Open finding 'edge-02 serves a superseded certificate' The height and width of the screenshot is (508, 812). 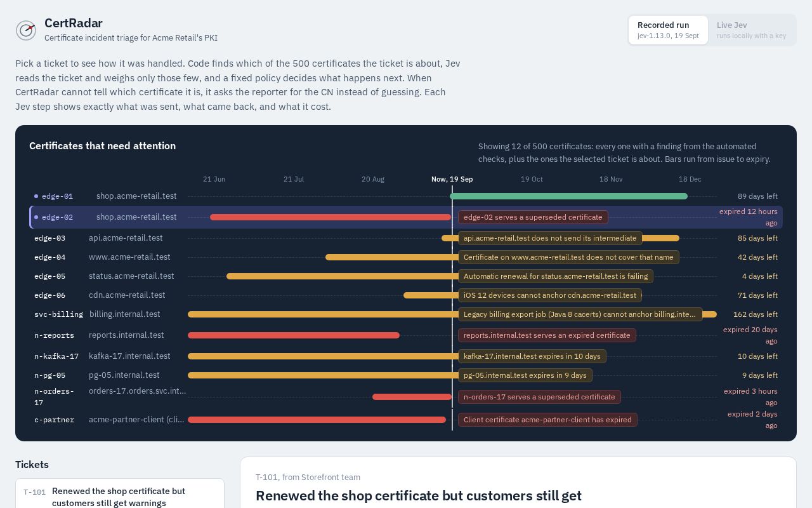[533, 217]
